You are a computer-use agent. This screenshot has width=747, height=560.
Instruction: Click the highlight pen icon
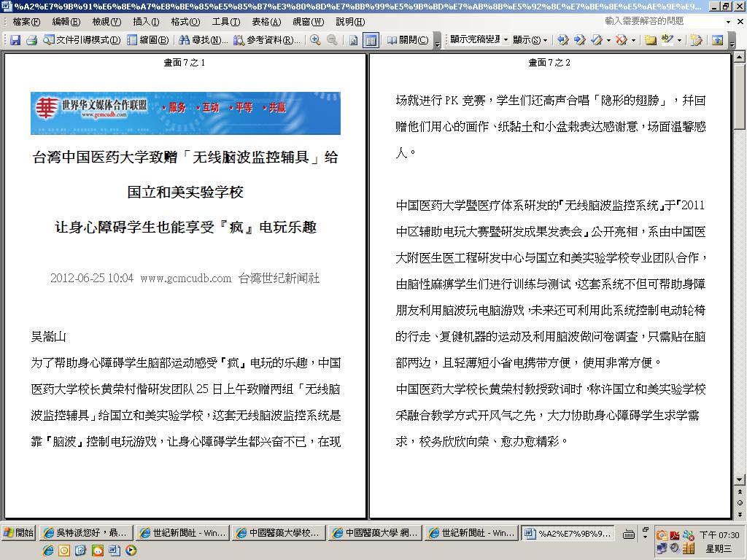pos(667,40)
